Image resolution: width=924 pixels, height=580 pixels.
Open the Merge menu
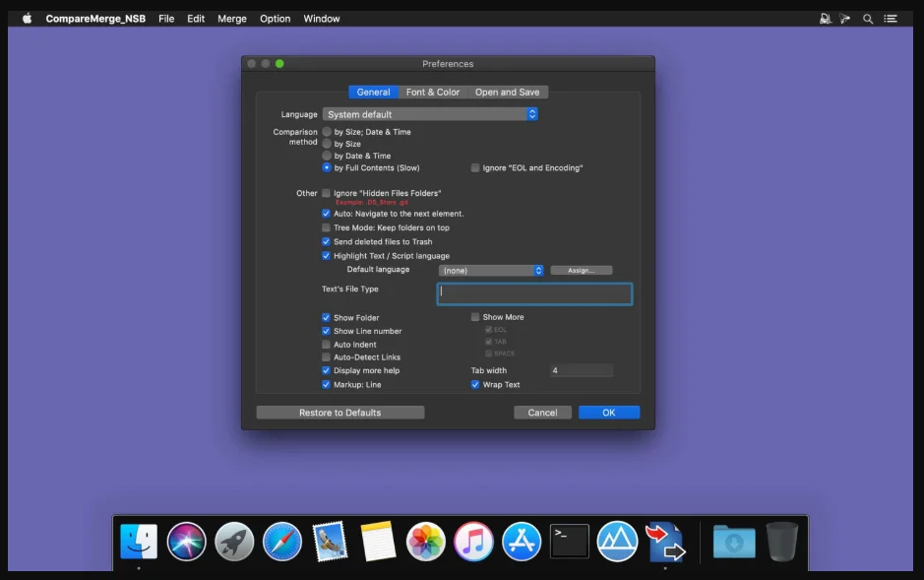(x=232, y=19)
